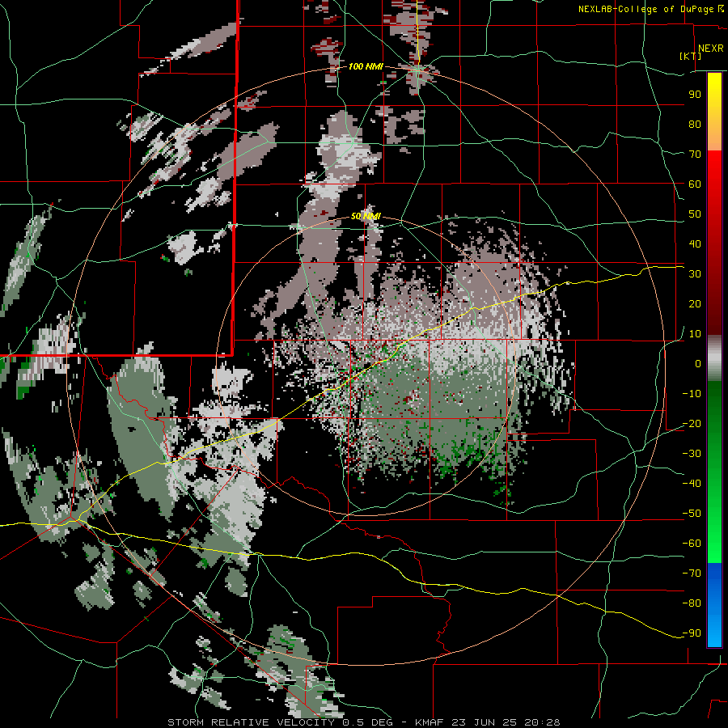
Task: Click the "100 NMI" range ring label
Action: pos(366,67)
